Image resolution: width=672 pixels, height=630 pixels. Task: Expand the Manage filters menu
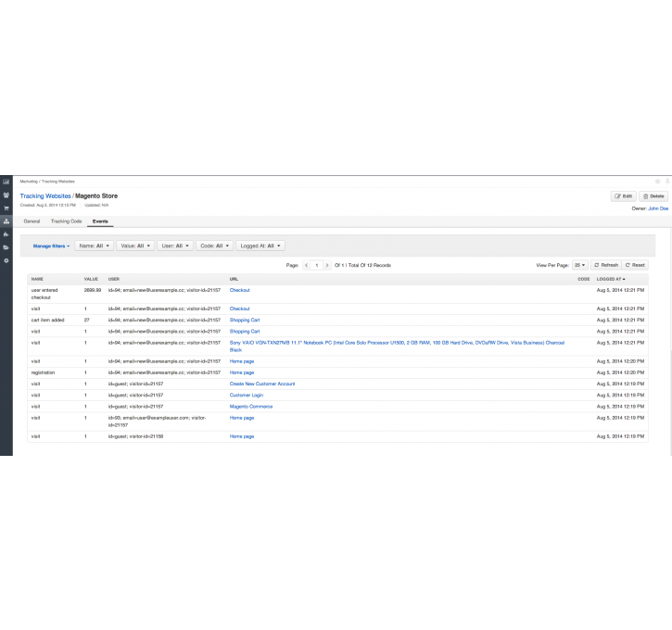tap(51, 246)
